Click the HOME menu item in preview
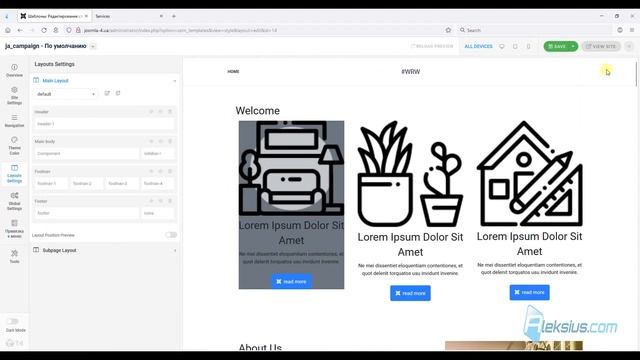The width and height of the screenshot is (640, 360). (x=233, y=71)
